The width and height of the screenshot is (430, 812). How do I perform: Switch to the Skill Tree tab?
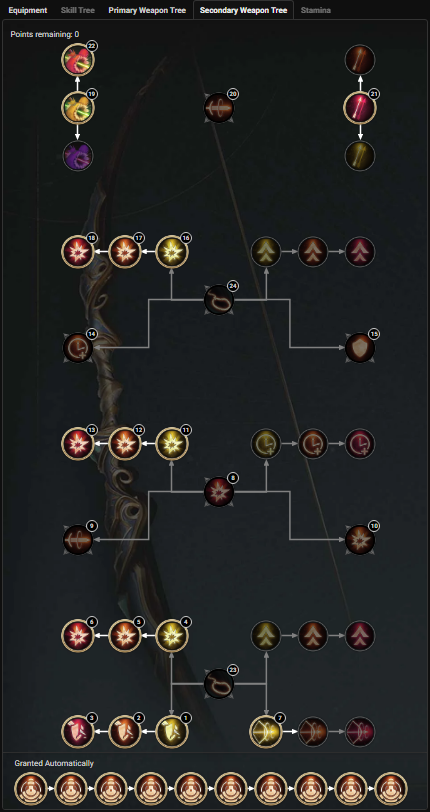[78, 10]
